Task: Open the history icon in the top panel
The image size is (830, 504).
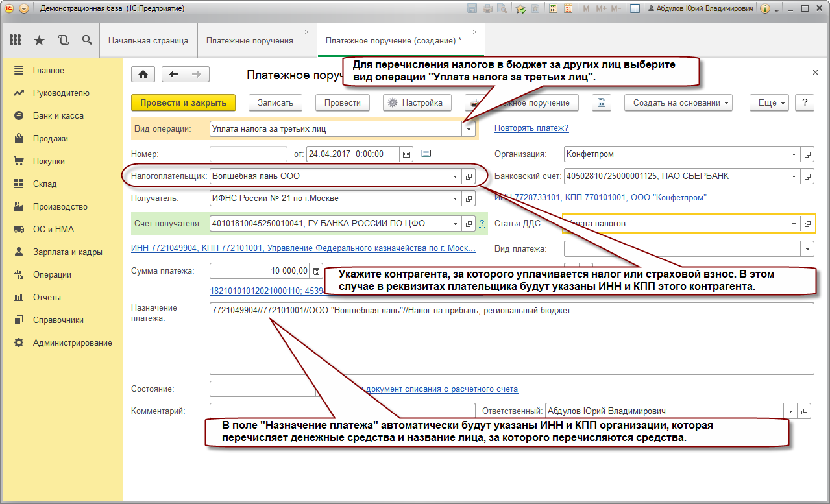Action: click(63, 40)
